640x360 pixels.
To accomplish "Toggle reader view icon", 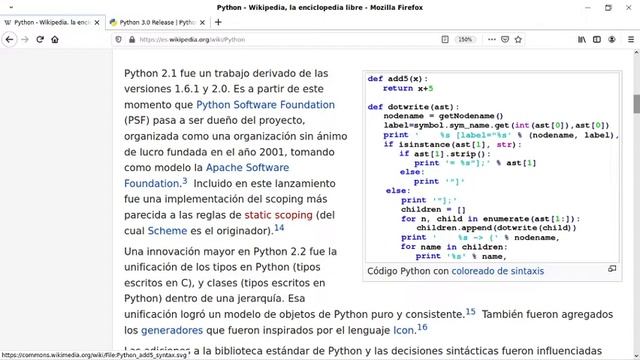I will (x=445, y=40).
